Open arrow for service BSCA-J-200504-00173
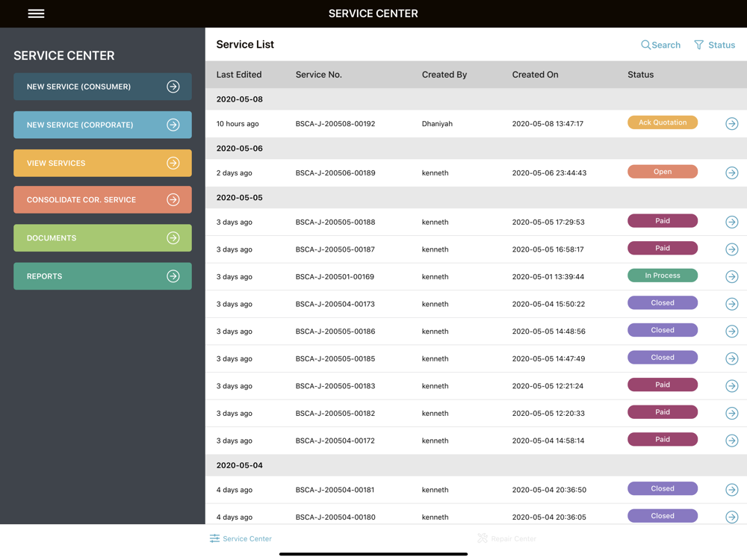The width and height of the screenshot is (747, 560). pyautogui.click(x=731, y=304)
